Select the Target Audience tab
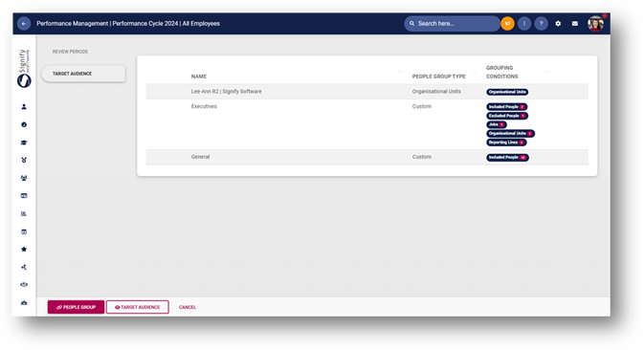Image resolution: width=644 pixels, height=350 pixels. click(x=83, y=74)
